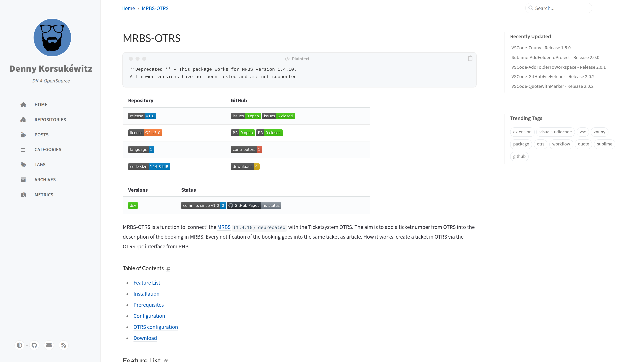Jump to Installation section
644x362 pixels.
tap(146, 294)
